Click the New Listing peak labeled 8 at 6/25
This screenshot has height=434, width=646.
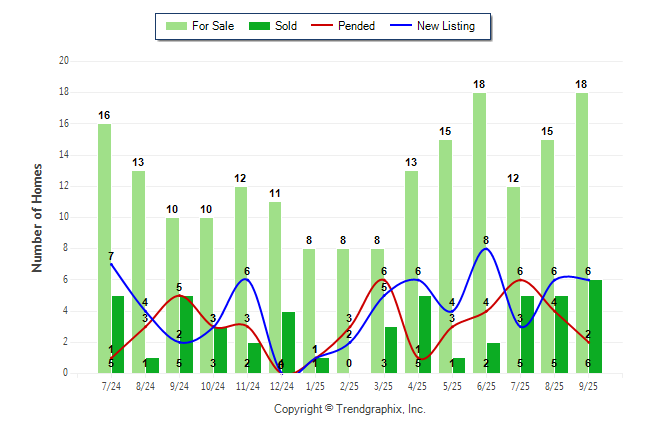486,249
